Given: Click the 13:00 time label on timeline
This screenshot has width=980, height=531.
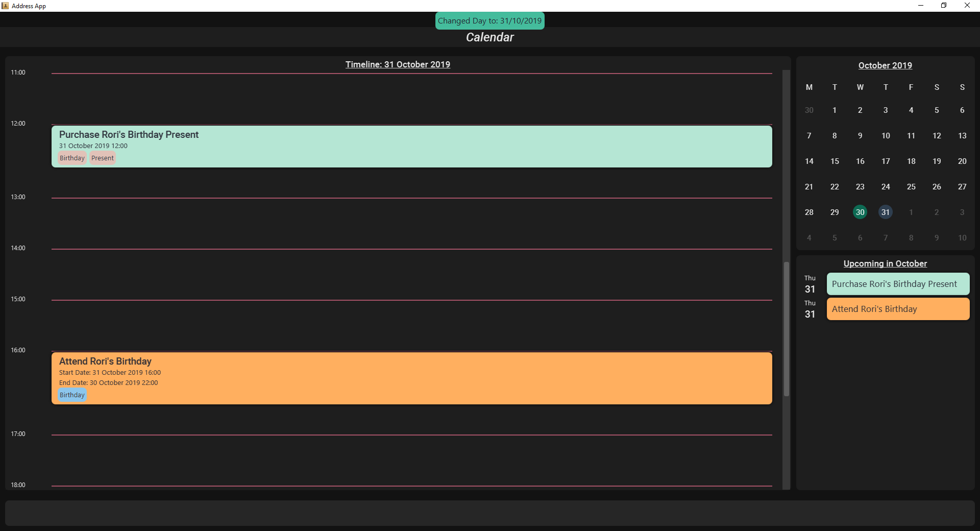Looking at the screenshot, I should pos(18,197).
